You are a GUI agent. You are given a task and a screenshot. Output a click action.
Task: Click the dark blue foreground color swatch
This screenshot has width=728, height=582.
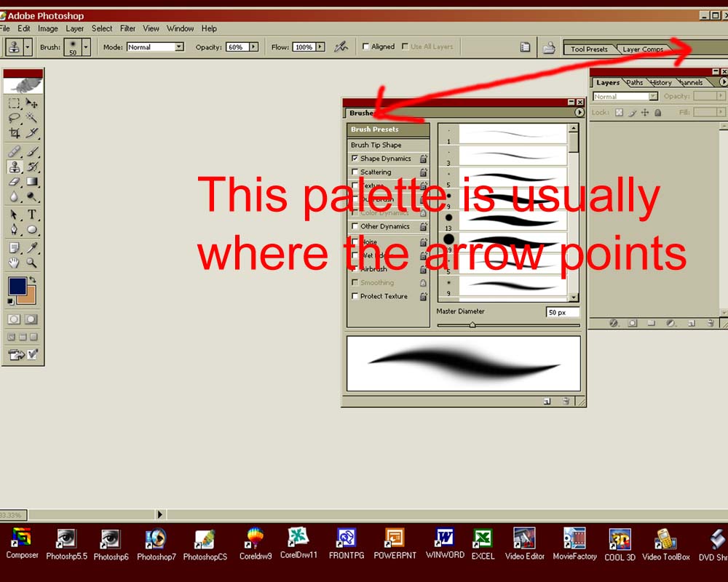[17, 286]
